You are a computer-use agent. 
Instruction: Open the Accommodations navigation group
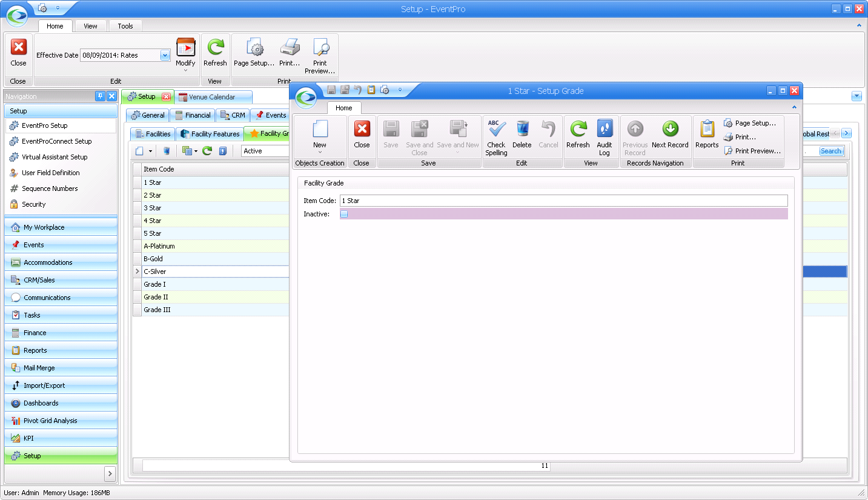(x=61, y=262)
